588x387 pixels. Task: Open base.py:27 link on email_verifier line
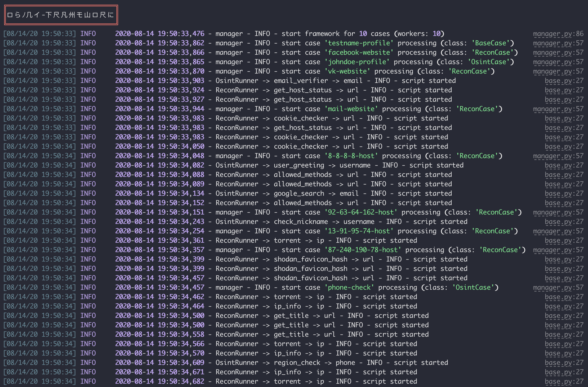(x=564, y=81)
